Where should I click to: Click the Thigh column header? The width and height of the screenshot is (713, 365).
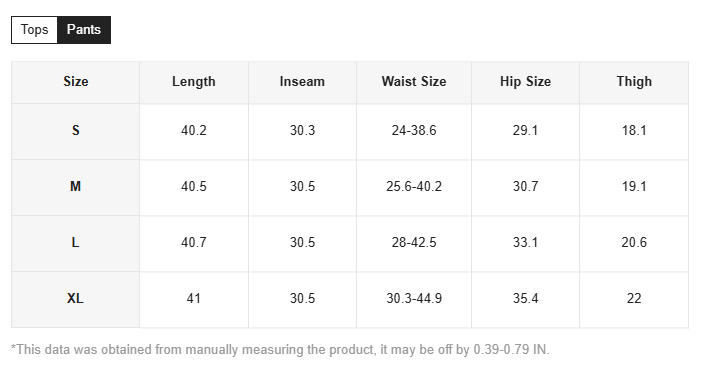coord(634,82)
